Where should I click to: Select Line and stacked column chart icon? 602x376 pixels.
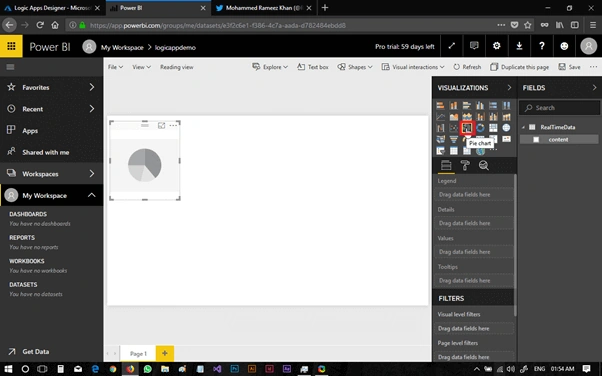click(x=480, y=116)
